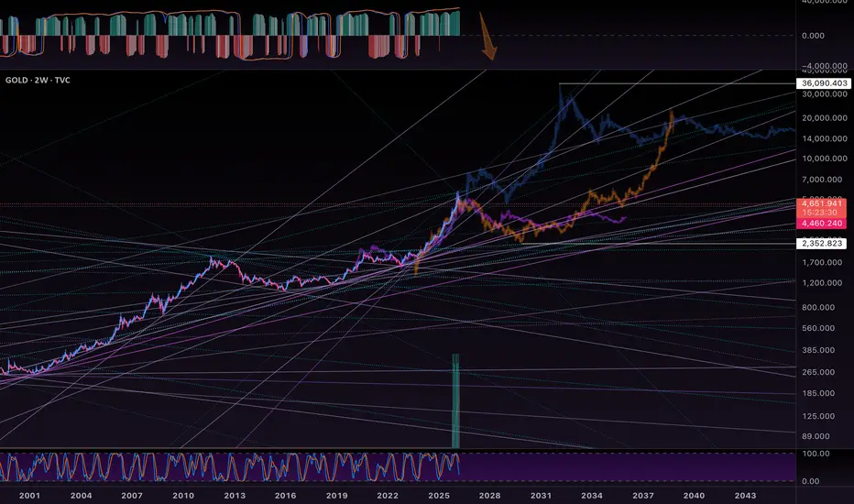
Task: Click the 2013 label on time axis
Action: point(235,496)
